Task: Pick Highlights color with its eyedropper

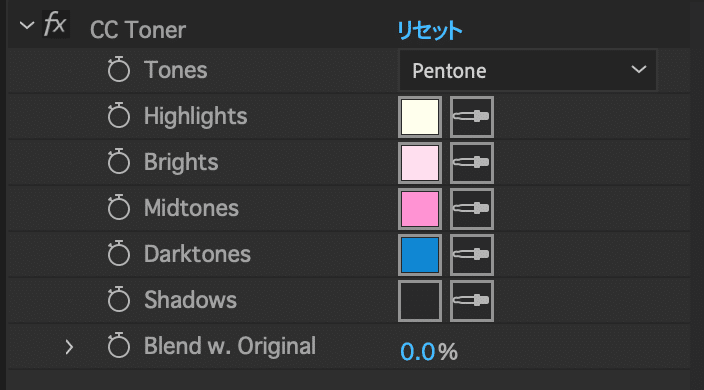Action: (471, 117)
